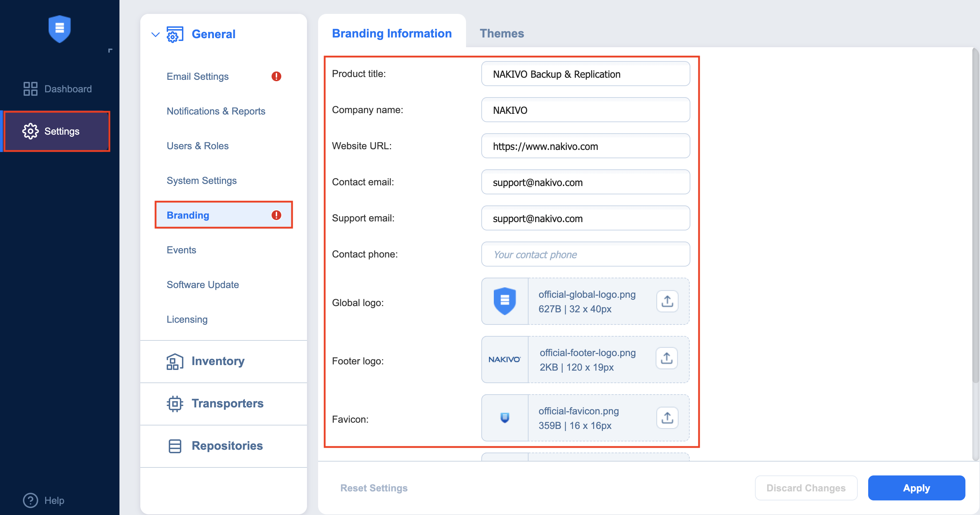
Task: Open Notifications & Reports settings
Action: point(216,111)
